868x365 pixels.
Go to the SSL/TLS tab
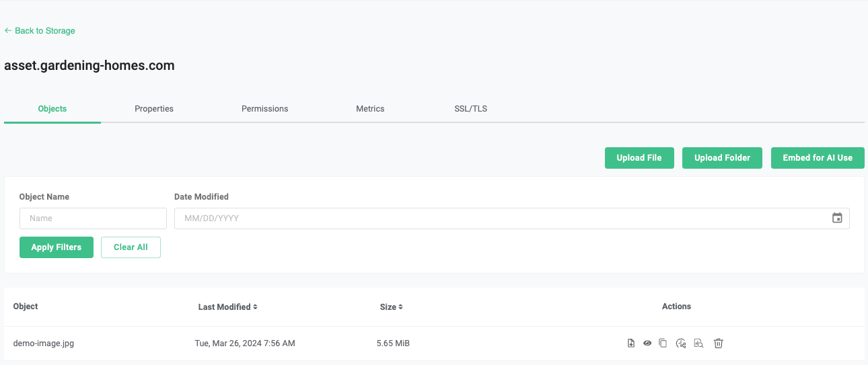click(x=470, y=109)
